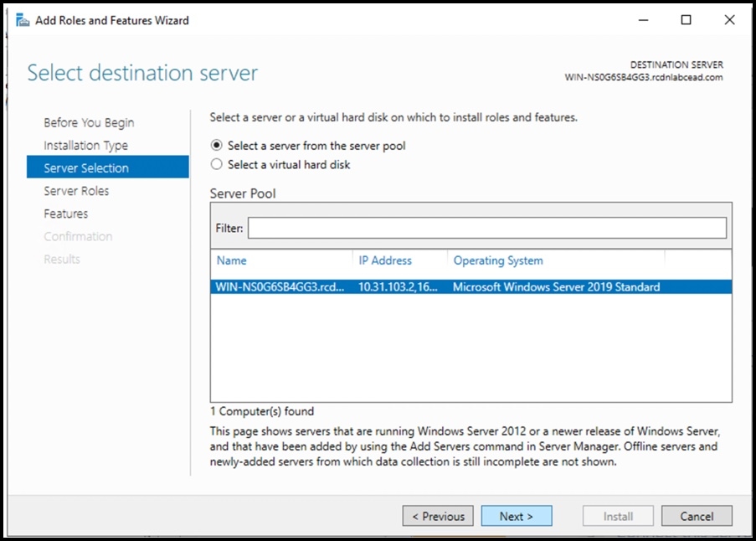Open the Before You Begin page
This screenshot has width=756, height=541.
coord(89,122)
